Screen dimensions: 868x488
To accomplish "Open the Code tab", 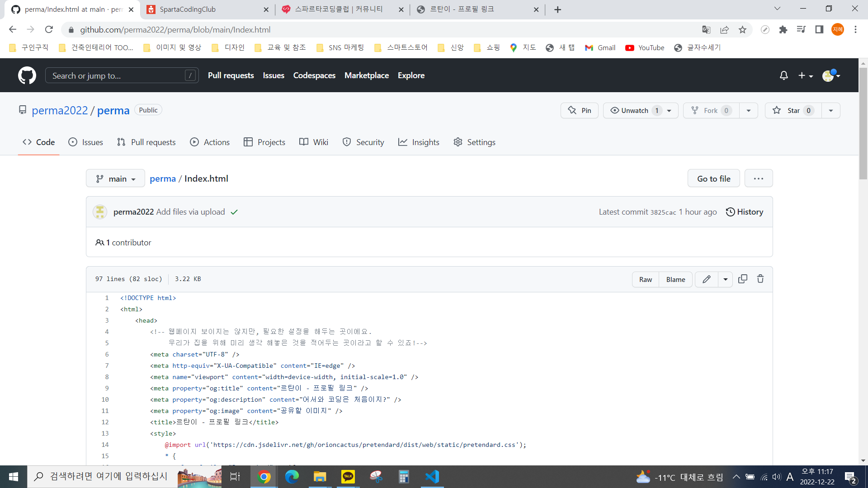I will coord(39,142).
